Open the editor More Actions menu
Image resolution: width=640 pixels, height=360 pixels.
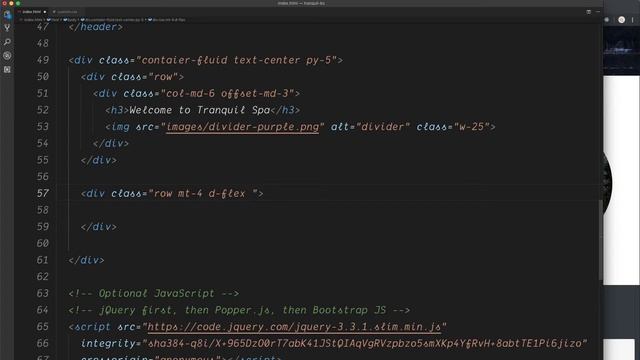[598, 12]
